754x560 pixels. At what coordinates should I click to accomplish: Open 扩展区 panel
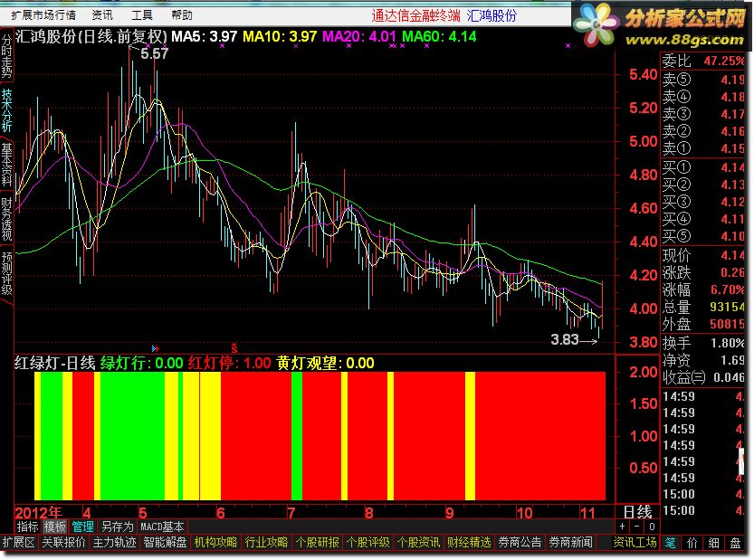[x=19, y=543]
